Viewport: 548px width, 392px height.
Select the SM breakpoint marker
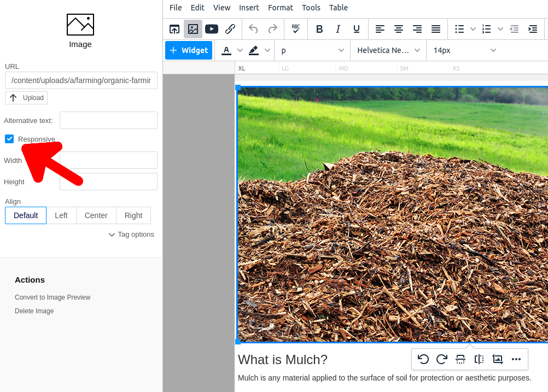click(x=404, y=68)
